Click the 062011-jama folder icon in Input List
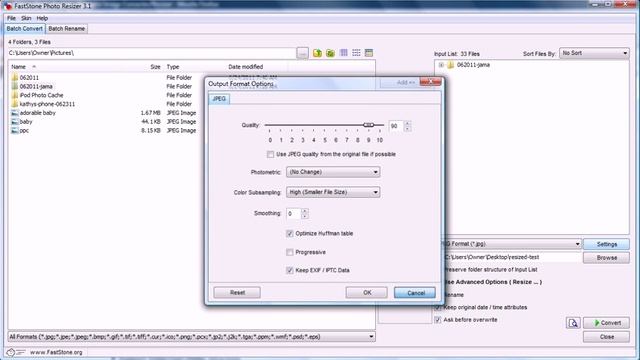The image size is (640, 360). tap(451, 65)
